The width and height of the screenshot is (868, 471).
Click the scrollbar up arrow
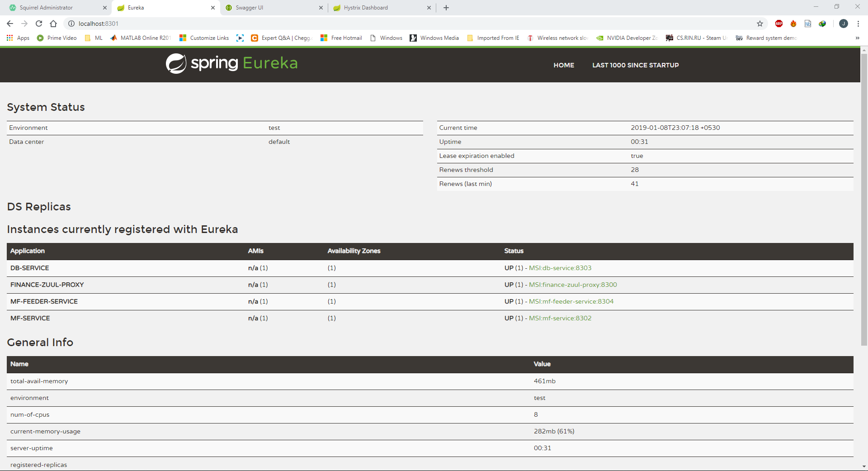point(864,49)
